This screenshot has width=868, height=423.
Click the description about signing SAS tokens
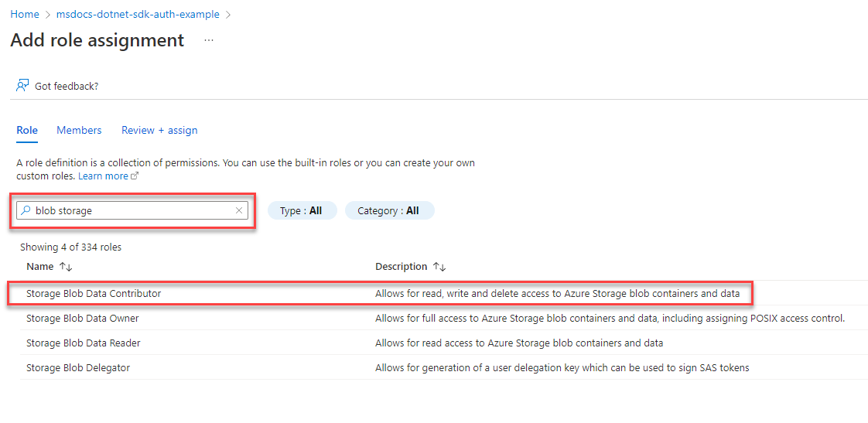coord(562,367)
